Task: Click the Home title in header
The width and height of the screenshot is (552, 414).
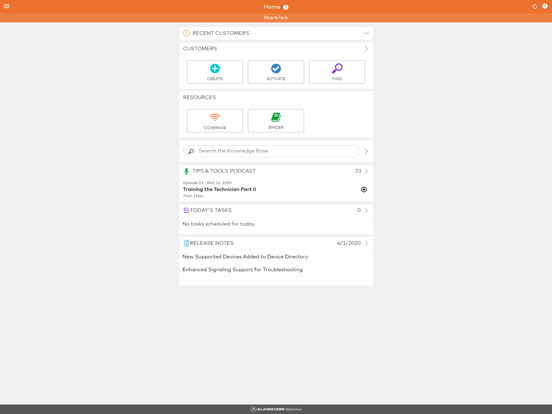Action: tap(272, 7)
